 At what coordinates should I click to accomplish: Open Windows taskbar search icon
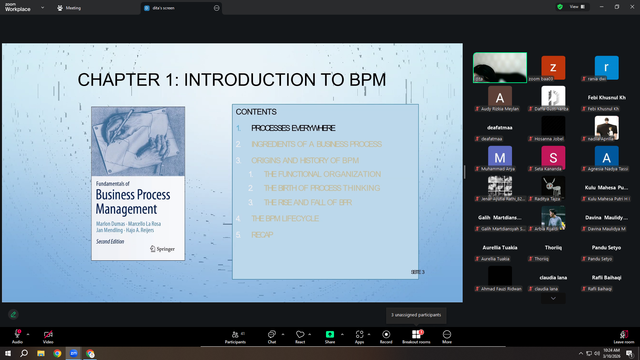coord(24,353)
